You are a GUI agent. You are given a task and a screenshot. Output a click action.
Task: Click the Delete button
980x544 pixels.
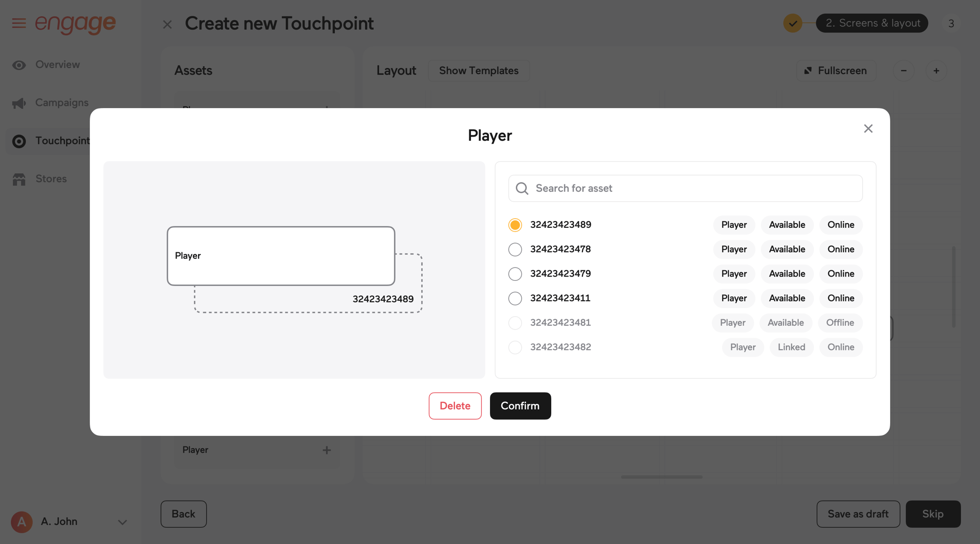(x=455, y=406)
